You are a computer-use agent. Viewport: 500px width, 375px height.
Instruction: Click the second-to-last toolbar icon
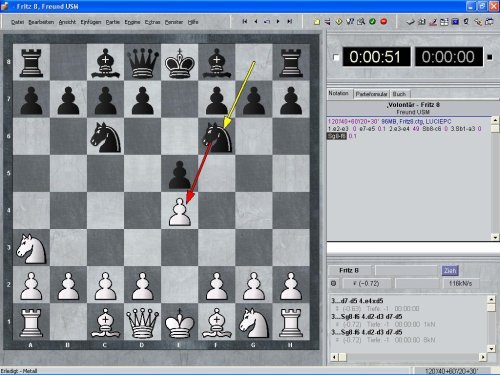[x=478, y=22]
